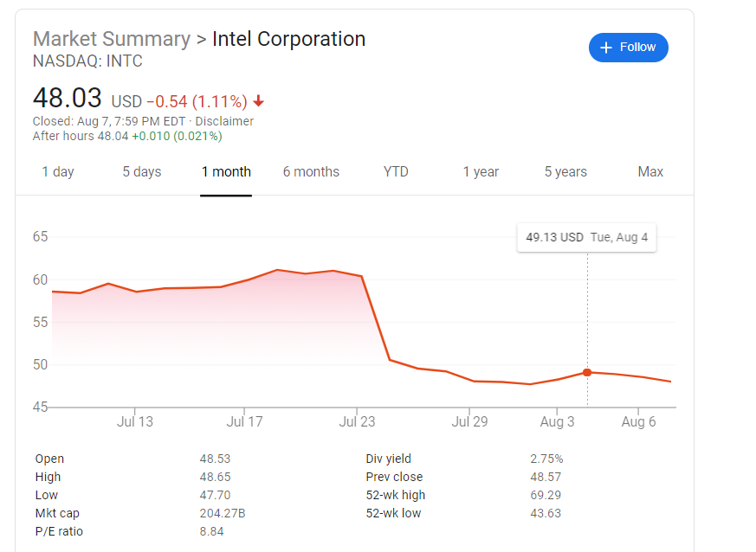Click the Market Summary breadcrumb link
The width and height of the screenshot is (756, 552).
tap(112, 39)
